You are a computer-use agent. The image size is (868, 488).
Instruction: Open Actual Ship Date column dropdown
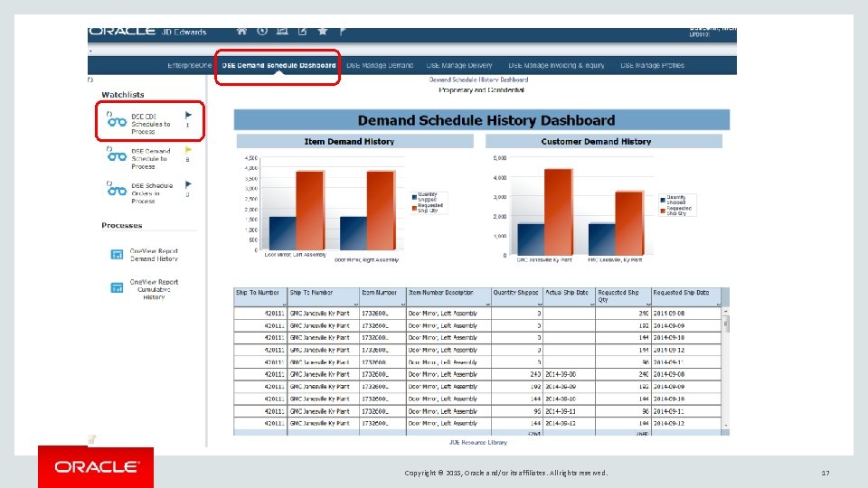coord(591,304)
